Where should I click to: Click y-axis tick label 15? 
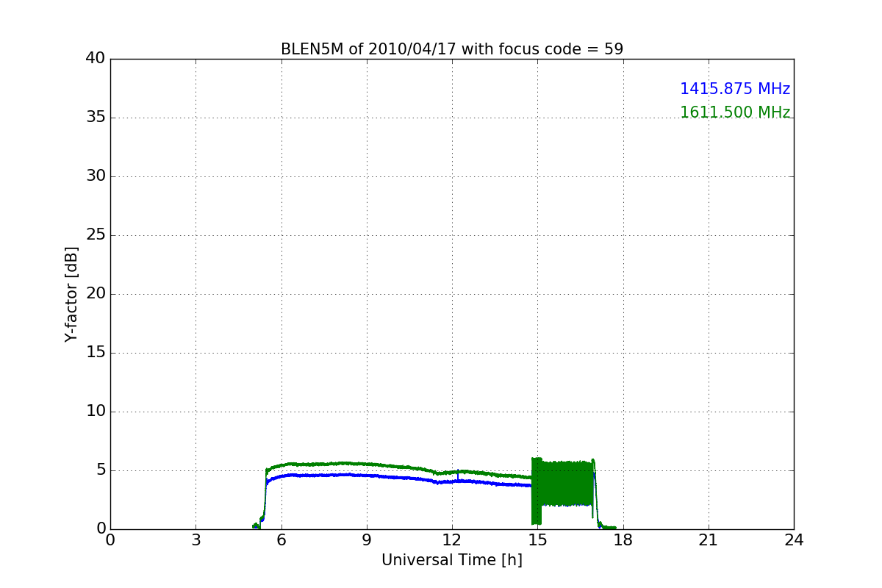click(96, 353)
